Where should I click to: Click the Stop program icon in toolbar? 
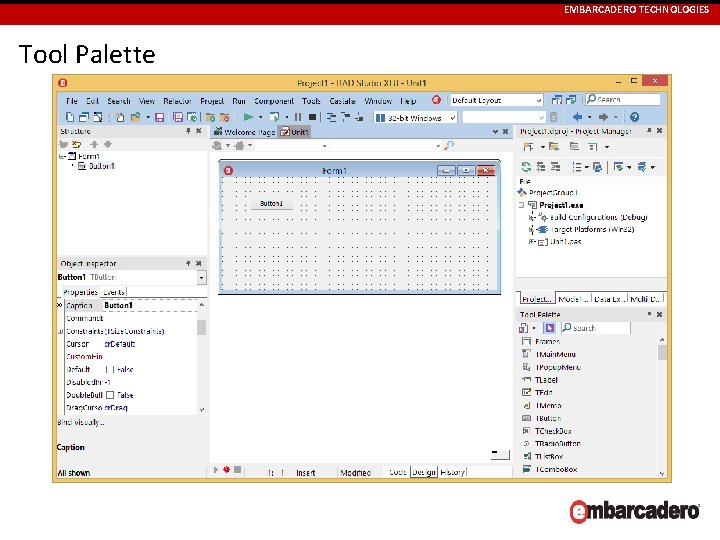pyautogui.click(x=312, y=117)
